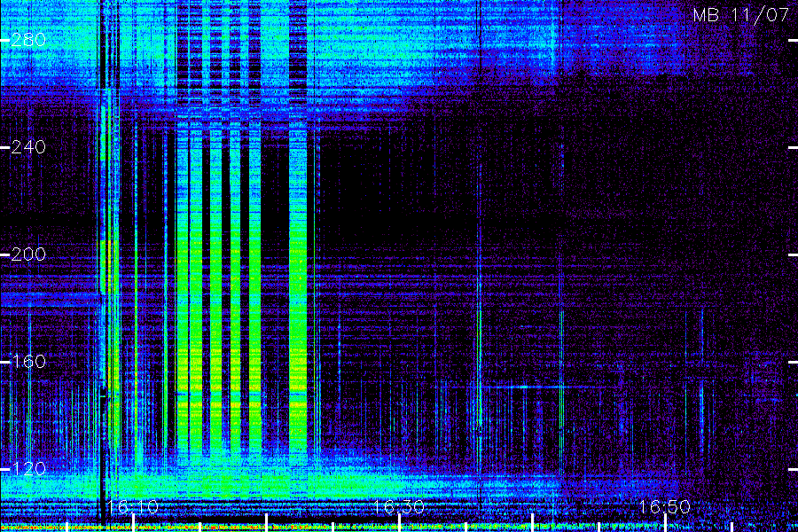798x532 pixels.
Task: Click the 16:10 time axis label
Action: click(133, 506)
